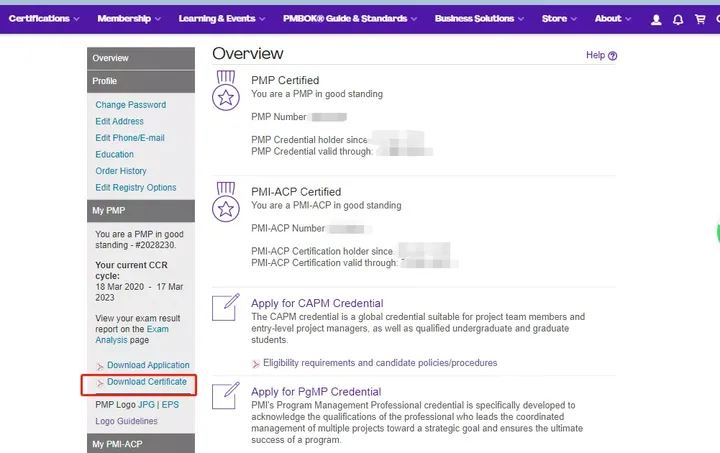
Task: Click the Overview page heading
Action: coord(248,54)
